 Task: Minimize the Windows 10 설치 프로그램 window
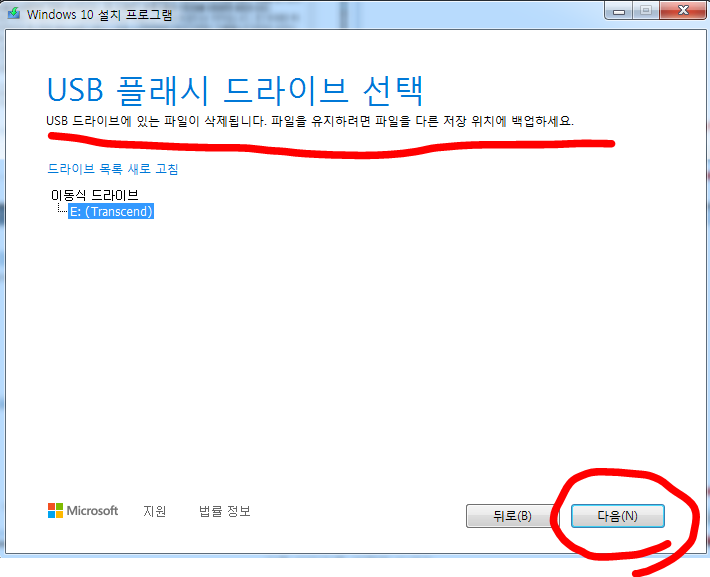pos(619,10)
